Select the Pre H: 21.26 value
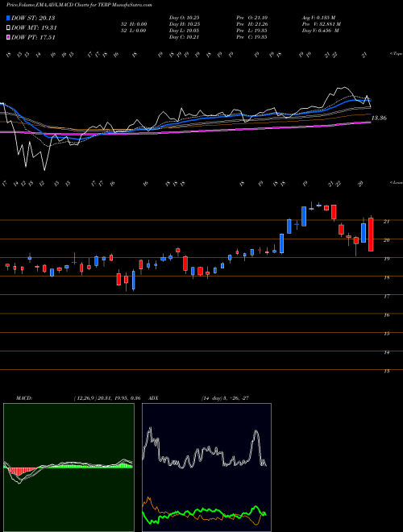 [x=251, y=24]
